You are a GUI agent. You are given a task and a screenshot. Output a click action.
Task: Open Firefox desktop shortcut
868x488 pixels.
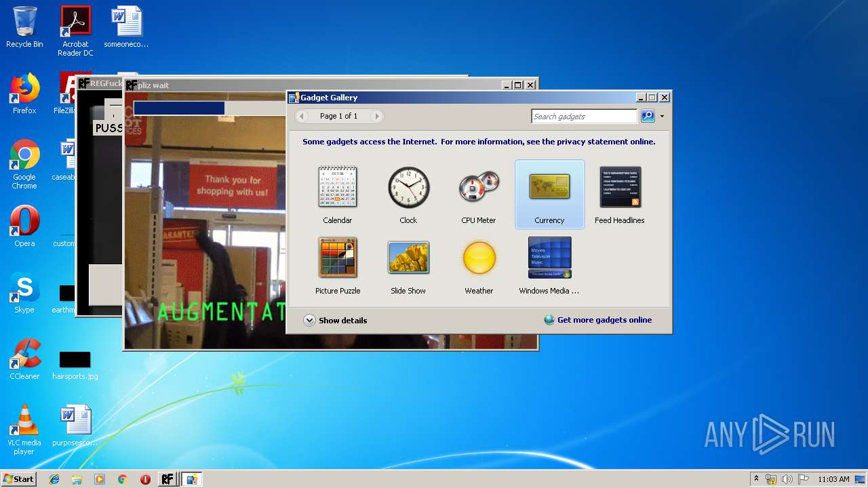24,94
